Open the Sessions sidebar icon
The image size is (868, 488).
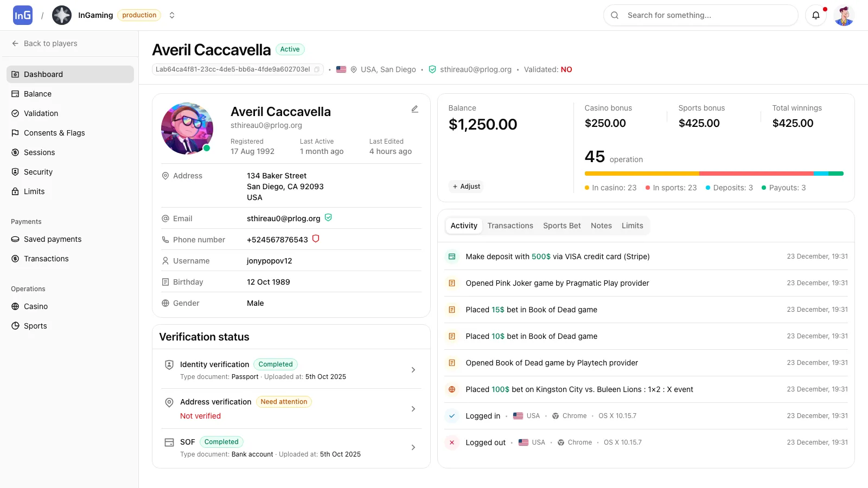[15, 152]
